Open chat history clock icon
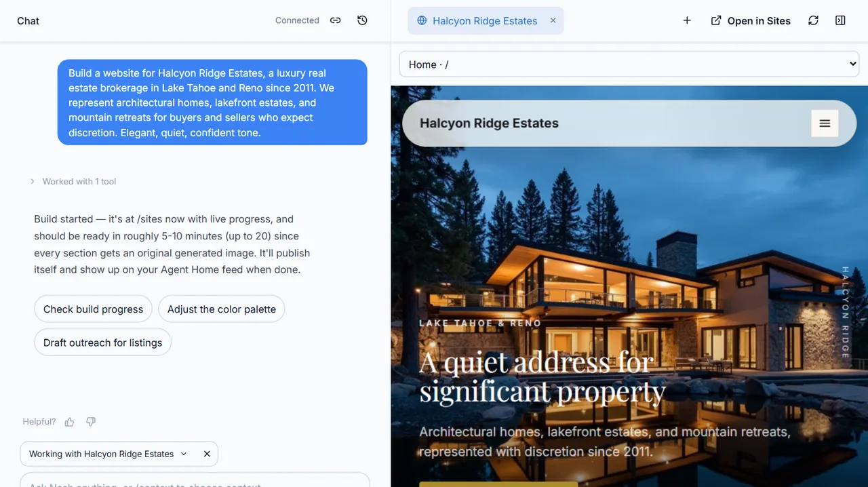 pos(362,20)
